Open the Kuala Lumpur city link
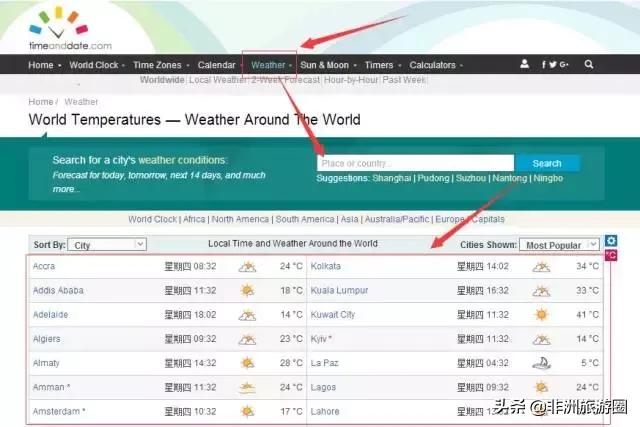This screenshot has width=640, height=427. (x=339, y=290)
